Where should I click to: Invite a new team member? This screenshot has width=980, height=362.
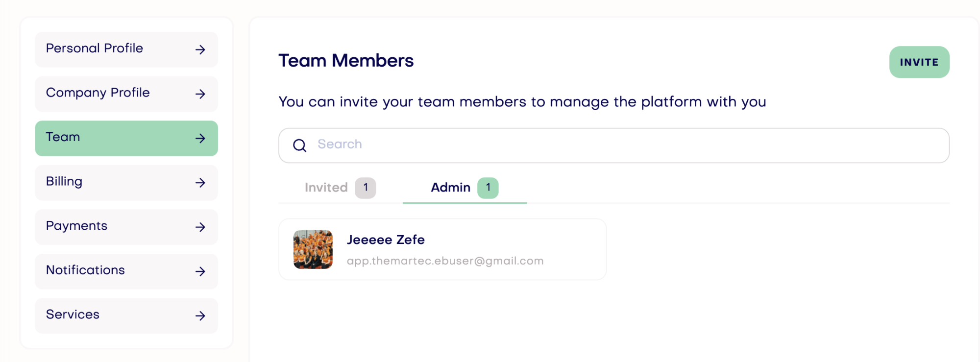click(919, 62)
